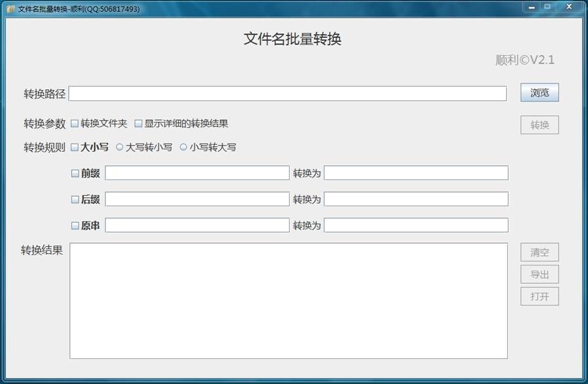Maximize the window
This screenshot has height=384, width=588.
click(547, 7)
